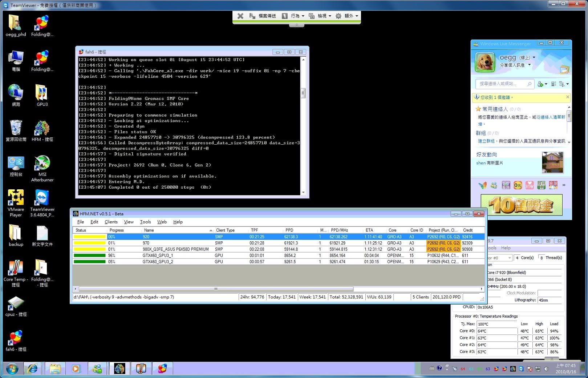Click the 10萬獎金 banner ad in Messenger
The height and width of the screenshot is (378, 588).
[521, 205]
